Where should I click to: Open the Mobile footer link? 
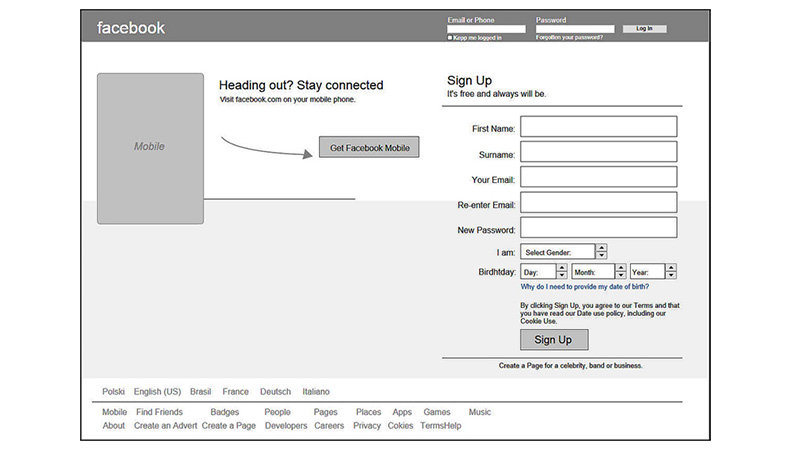pos(114,412)
